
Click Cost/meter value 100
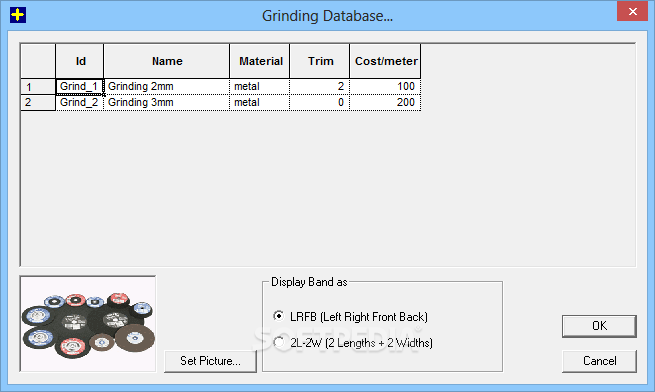point(385,87)
